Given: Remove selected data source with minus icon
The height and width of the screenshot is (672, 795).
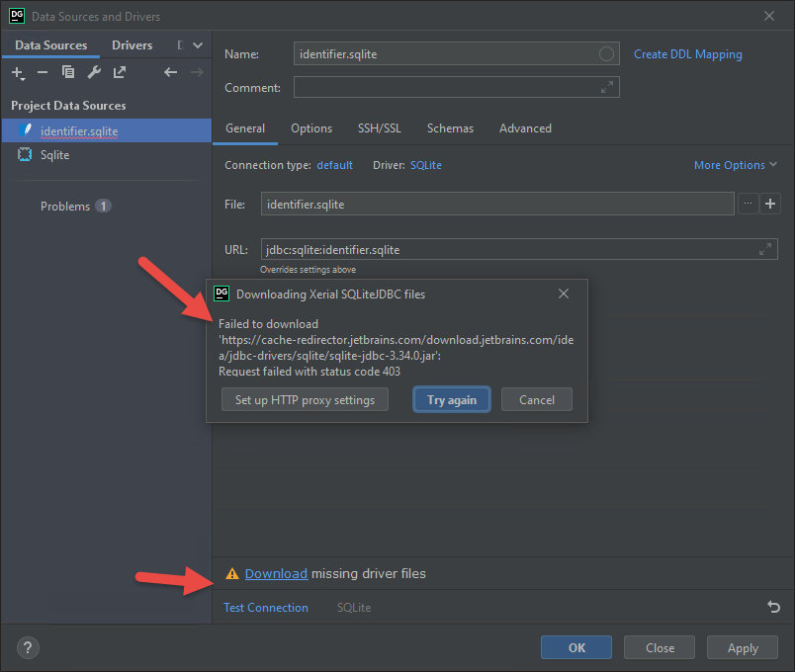Looking at the screenshot, I should coord(43,72).
